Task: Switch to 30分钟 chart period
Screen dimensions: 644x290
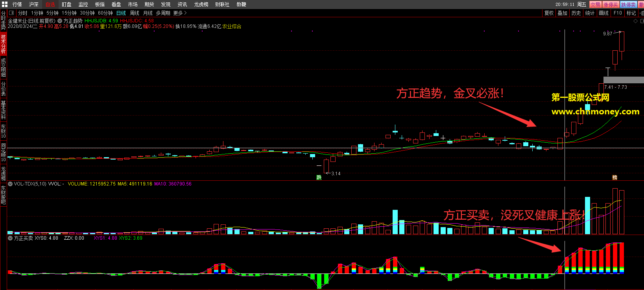Action: point(87,13)
